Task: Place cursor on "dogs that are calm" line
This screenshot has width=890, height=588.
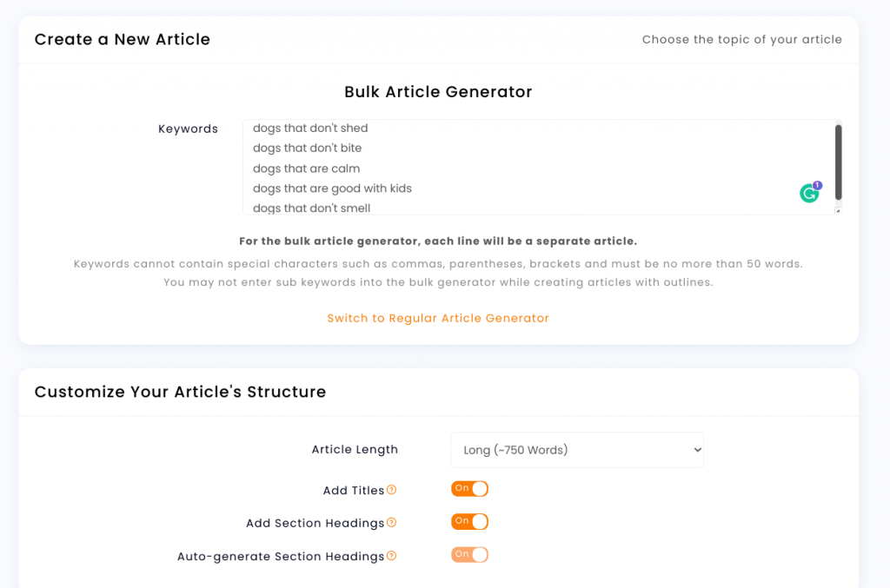Action: (307, 168)
